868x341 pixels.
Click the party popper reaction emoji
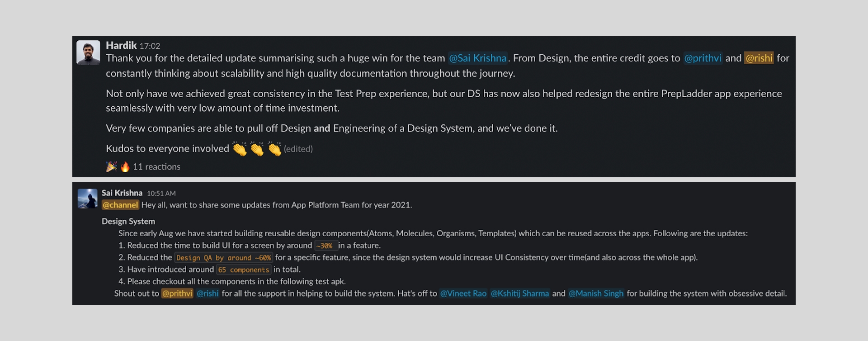coord(111,167)
